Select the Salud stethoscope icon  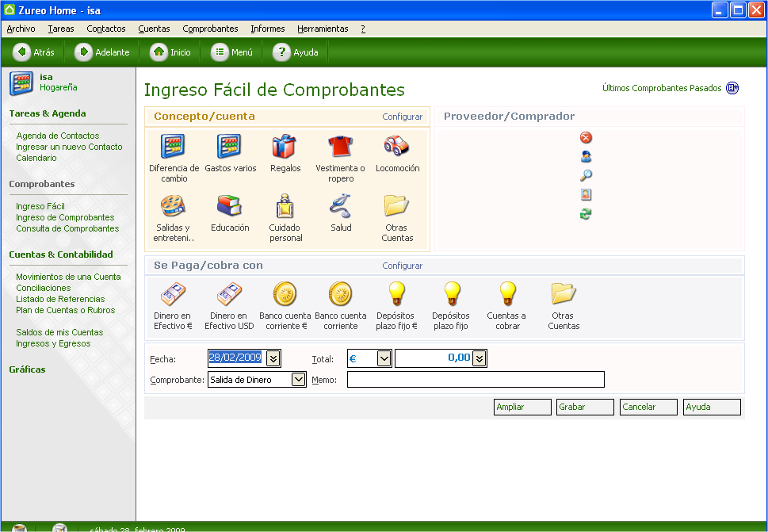[x=340, y=206]
